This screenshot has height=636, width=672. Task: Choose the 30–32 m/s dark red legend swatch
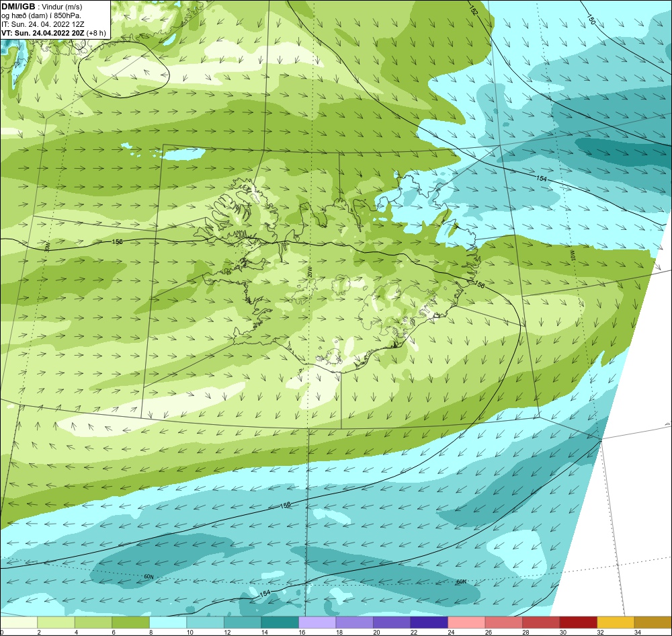click(x=578, y=623)
